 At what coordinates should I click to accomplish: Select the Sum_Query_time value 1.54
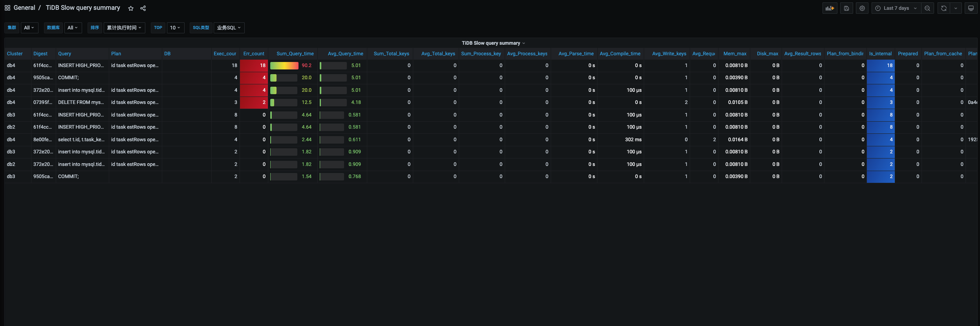point(306,177)
